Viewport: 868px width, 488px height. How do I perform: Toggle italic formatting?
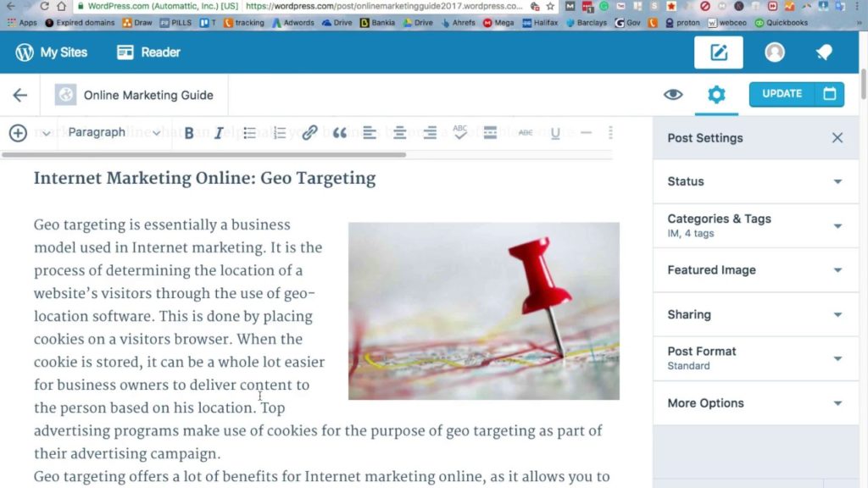pos(219,133)
